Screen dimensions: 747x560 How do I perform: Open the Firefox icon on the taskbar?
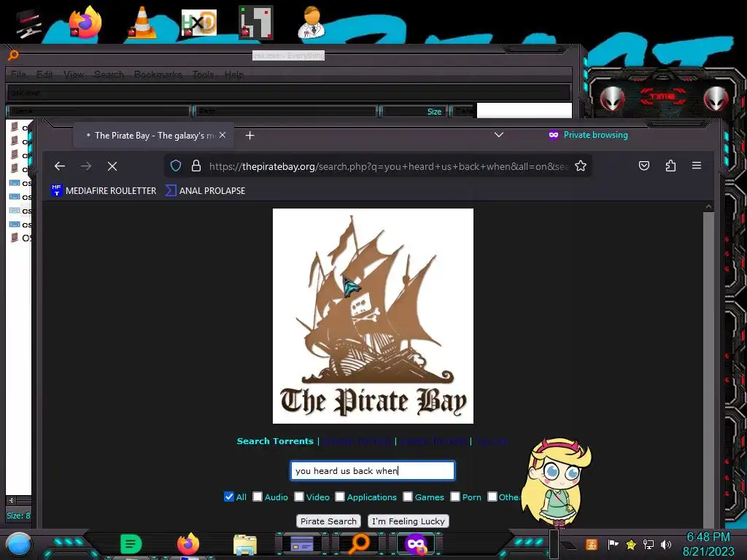[x=188, y=544]
